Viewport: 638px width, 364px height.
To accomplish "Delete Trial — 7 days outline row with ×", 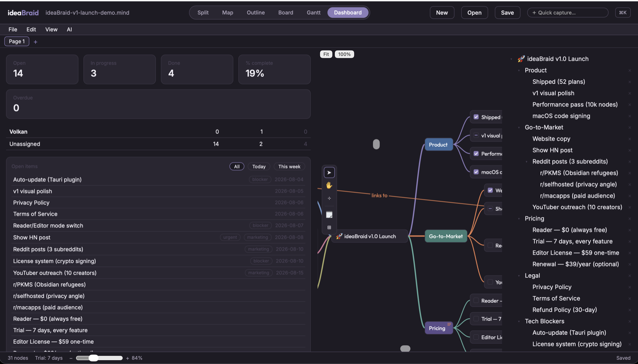I will click(630, 241).
